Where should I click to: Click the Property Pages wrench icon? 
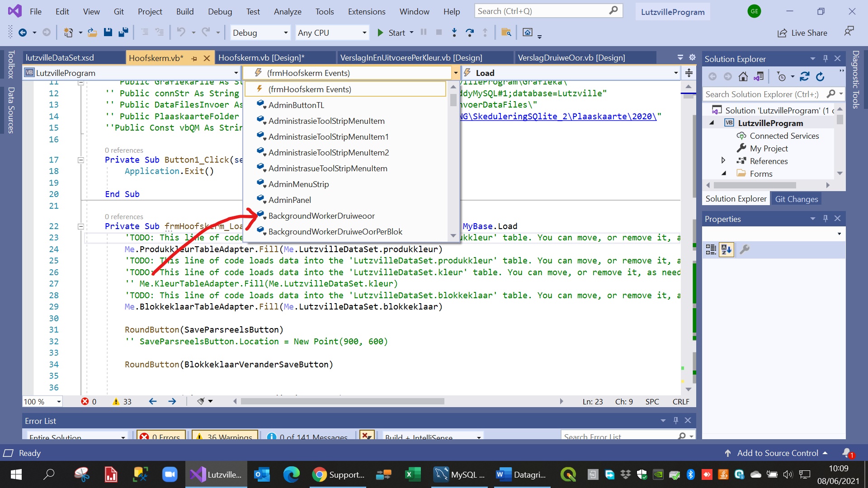point(744,249)
